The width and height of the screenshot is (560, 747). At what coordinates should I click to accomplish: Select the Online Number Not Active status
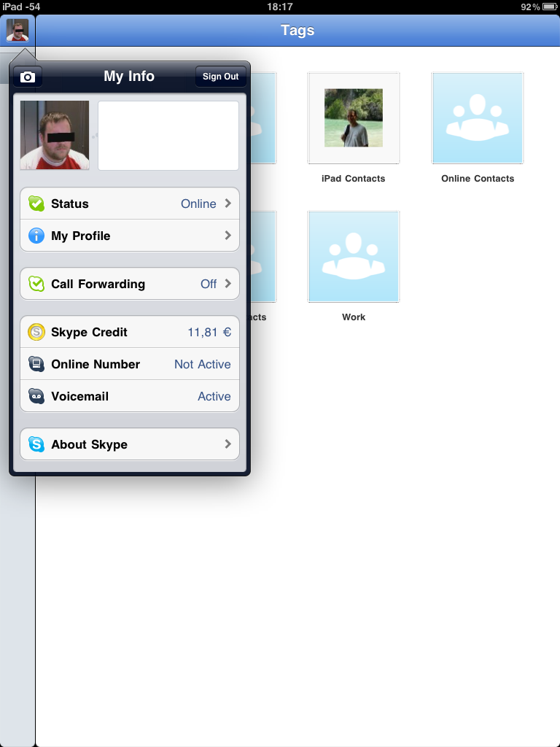pyautogui.click(x=202, y=364)
